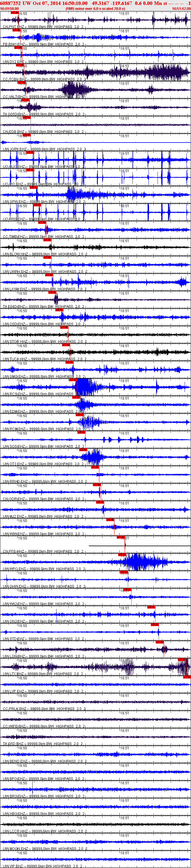Viewport: 191px width, 868px height.
Task: Select the CC.VALT BHZ station label
Action: [14, 97]
